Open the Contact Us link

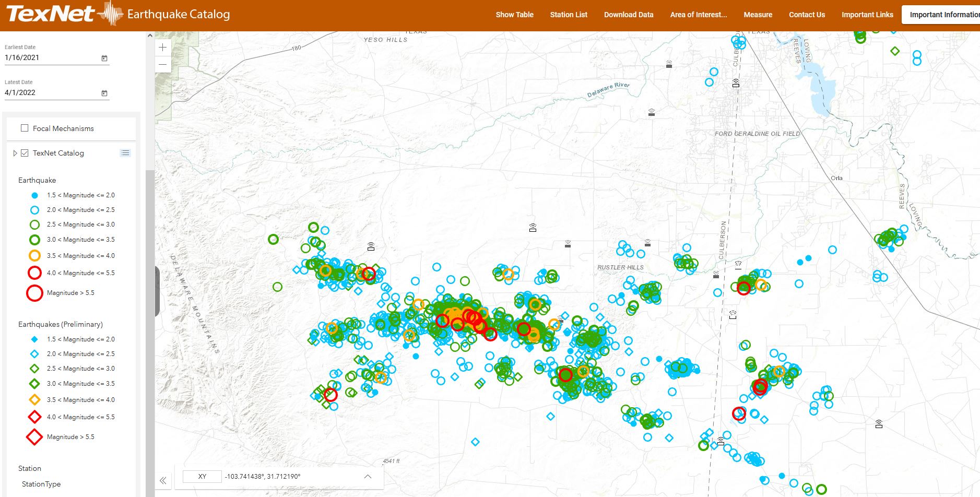pos(807,15)
